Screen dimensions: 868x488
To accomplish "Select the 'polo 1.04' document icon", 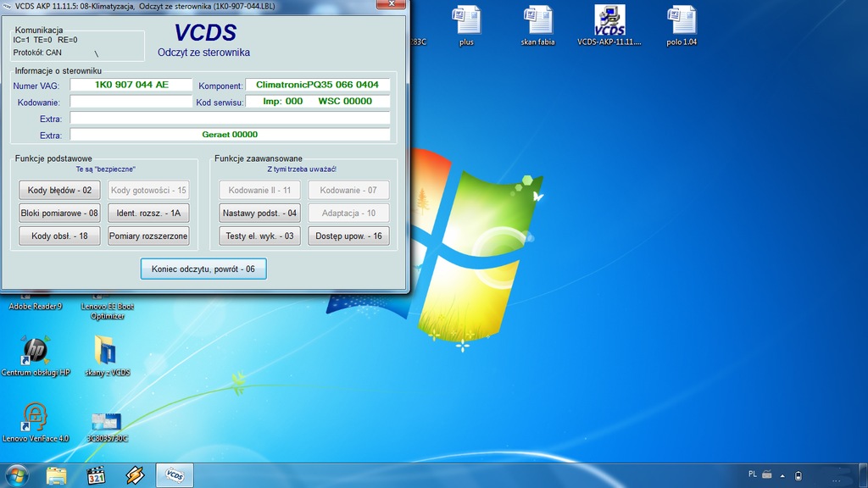I will [x=682, y=25].
